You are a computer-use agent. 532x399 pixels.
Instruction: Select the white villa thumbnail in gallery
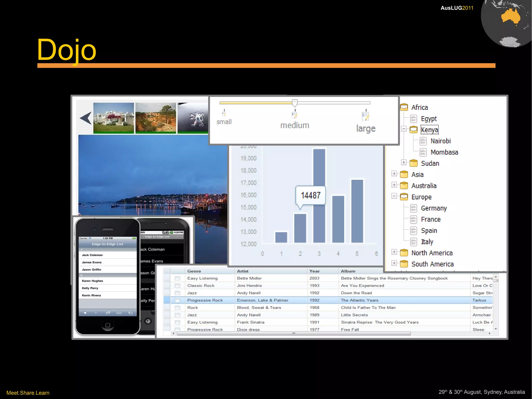(114, 118)
